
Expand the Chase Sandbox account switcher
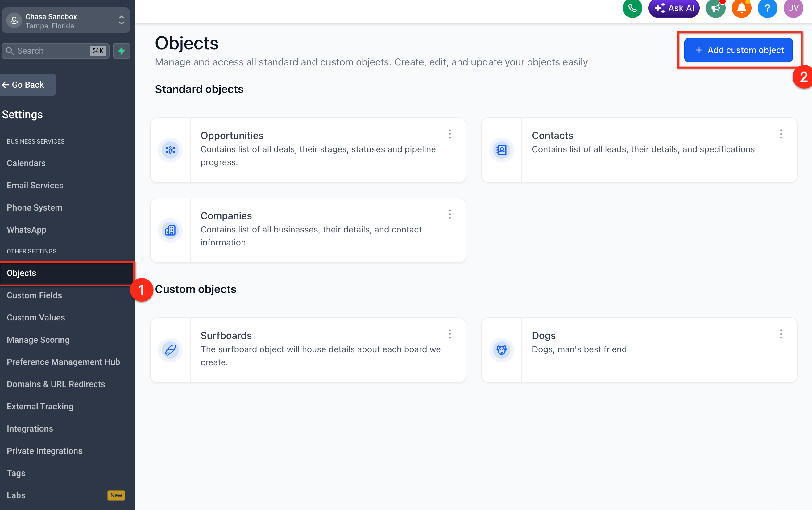pos(66,21)
